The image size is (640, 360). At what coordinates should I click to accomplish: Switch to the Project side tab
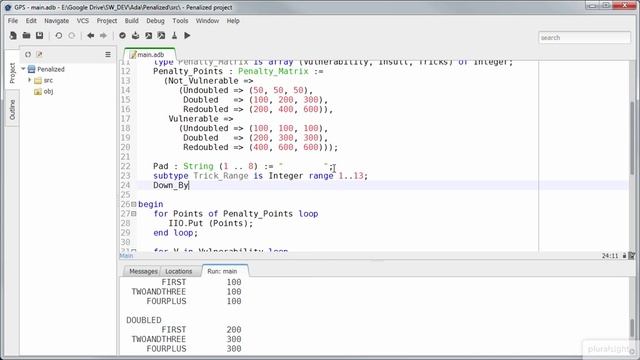click(x=12, y=73)
